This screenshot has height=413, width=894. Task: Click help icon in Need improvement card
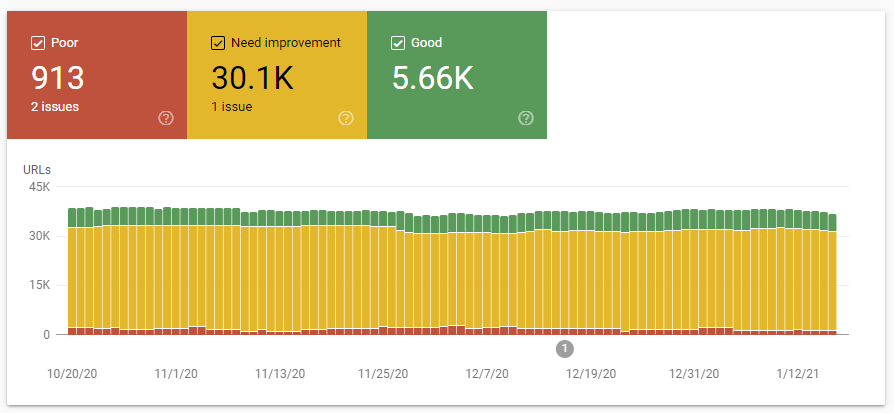point(346,118)
